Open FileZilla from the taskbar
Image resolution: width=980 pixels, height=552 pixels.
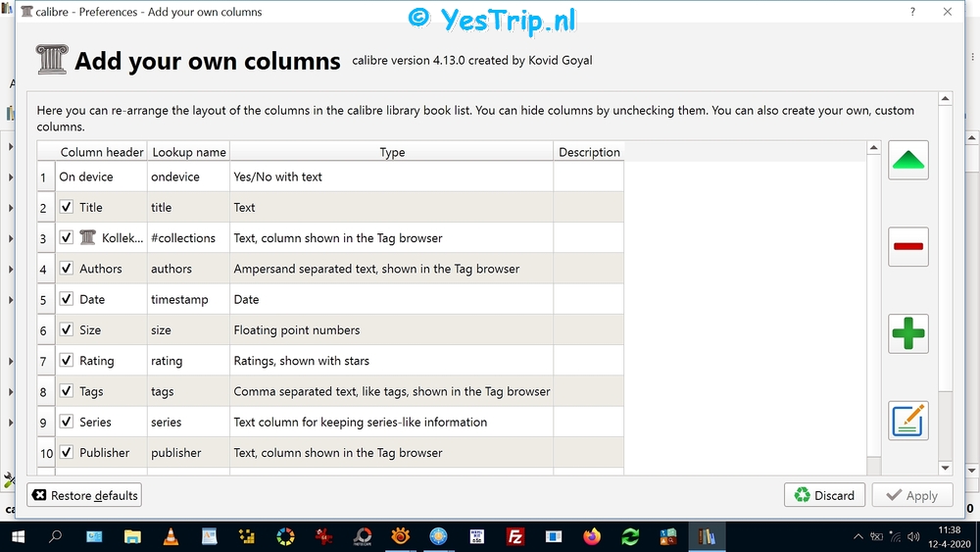[514, 536]
